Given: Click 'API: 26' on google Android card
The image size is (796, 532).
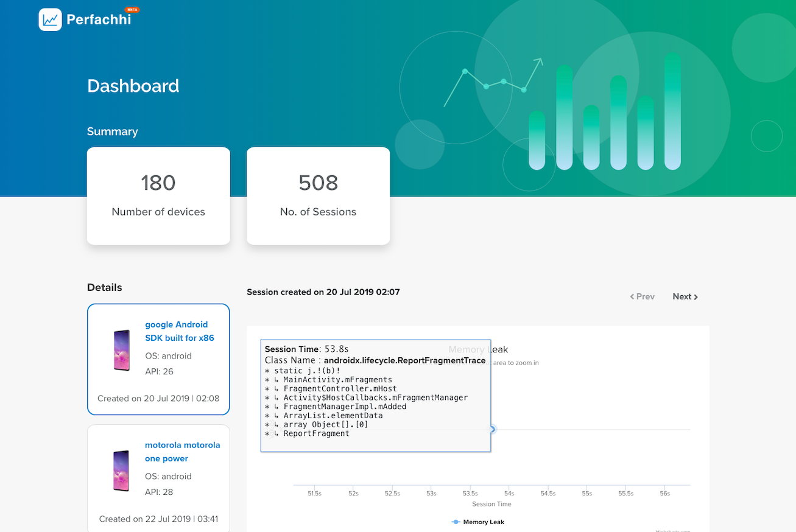Looking at the screenshot, I should point(159,371).
